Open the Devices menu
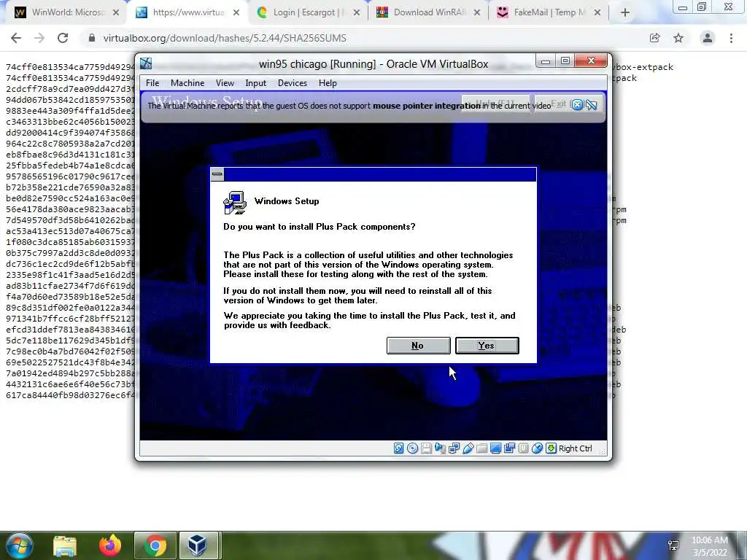Image resolution: width=747 pixels, height=560 pixels. [293, 83]
